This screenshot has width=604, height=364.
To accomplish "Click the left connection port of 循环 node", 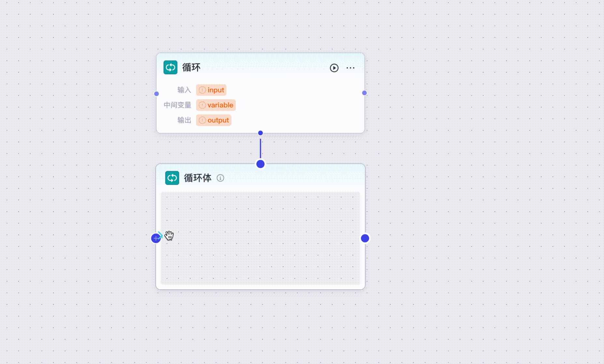I will tap(157, 93).
